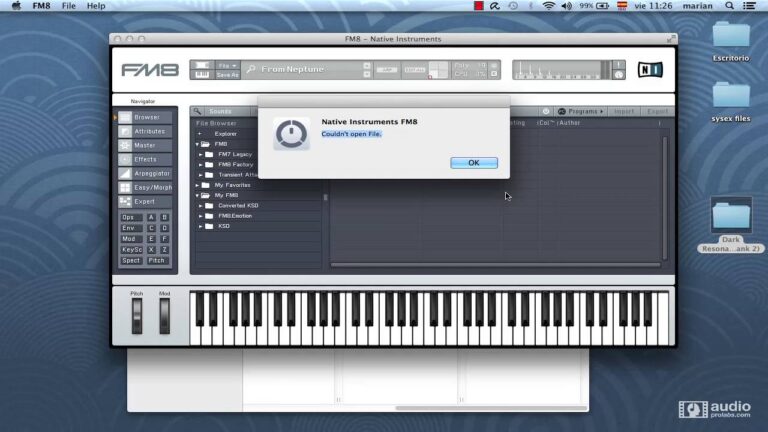Select operator D
The width and height of the screenshot is (768, 432).
point(165,228)
